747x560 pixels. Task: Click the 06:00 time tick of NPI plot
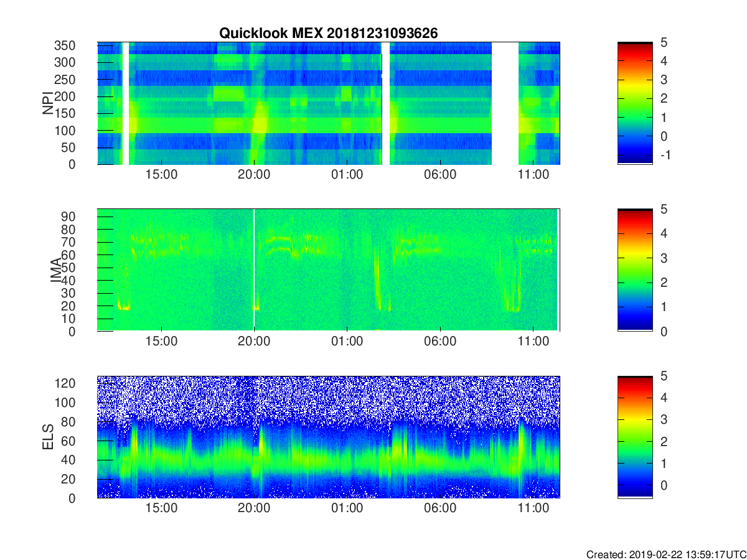440,175
